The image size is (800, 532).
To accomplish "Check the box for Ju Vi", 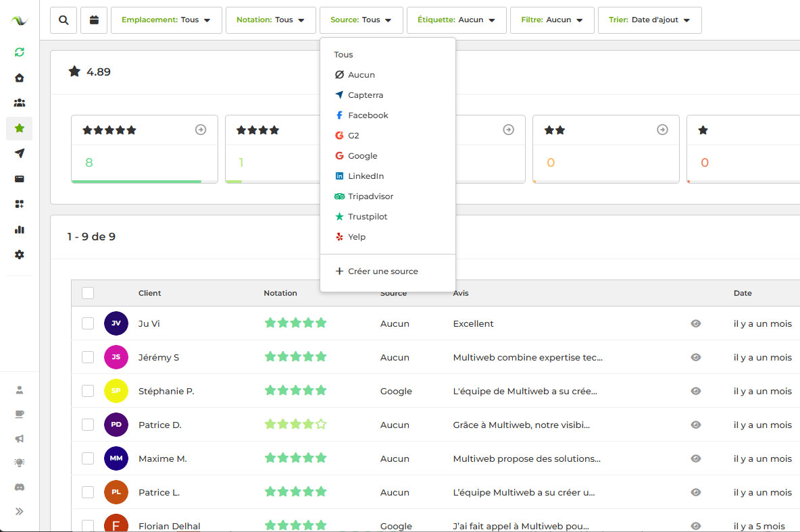I will click(88, 323).
